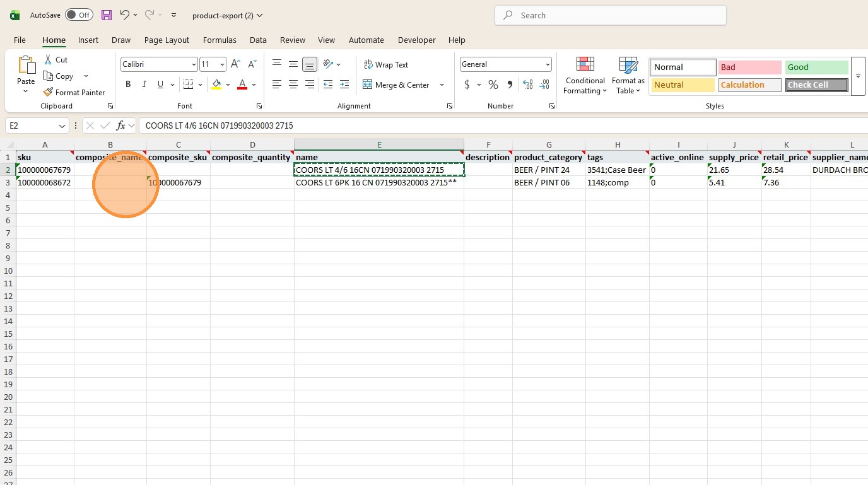Apply percent style to cell

pyautogui.click(x=493, y=85)
